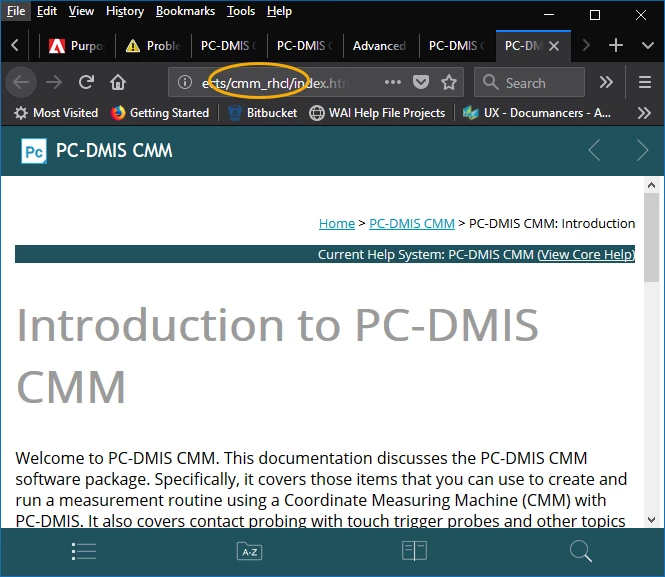Open the Getting Started bookmark

click(x=160, y=113)
